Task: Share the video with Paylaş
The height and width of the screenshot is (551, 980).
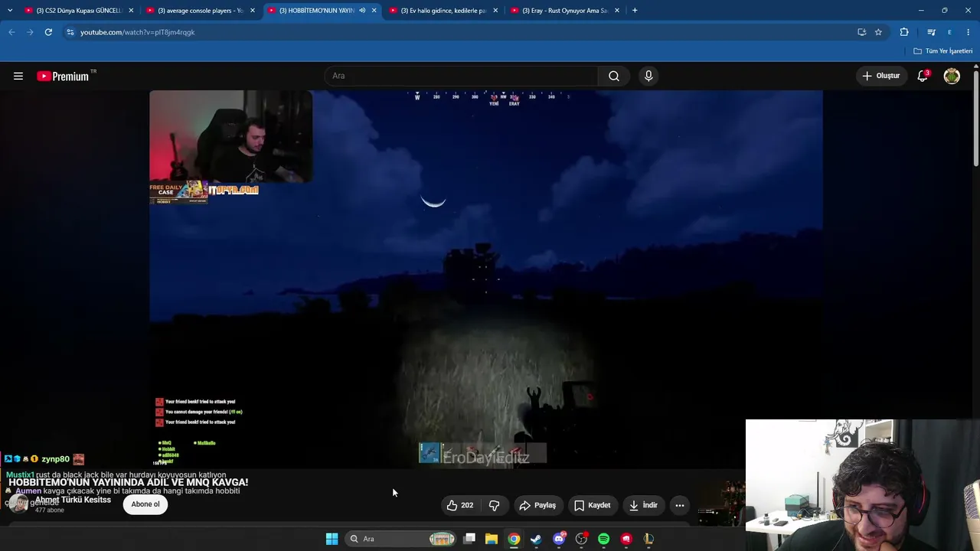Action: pos(537,505)
